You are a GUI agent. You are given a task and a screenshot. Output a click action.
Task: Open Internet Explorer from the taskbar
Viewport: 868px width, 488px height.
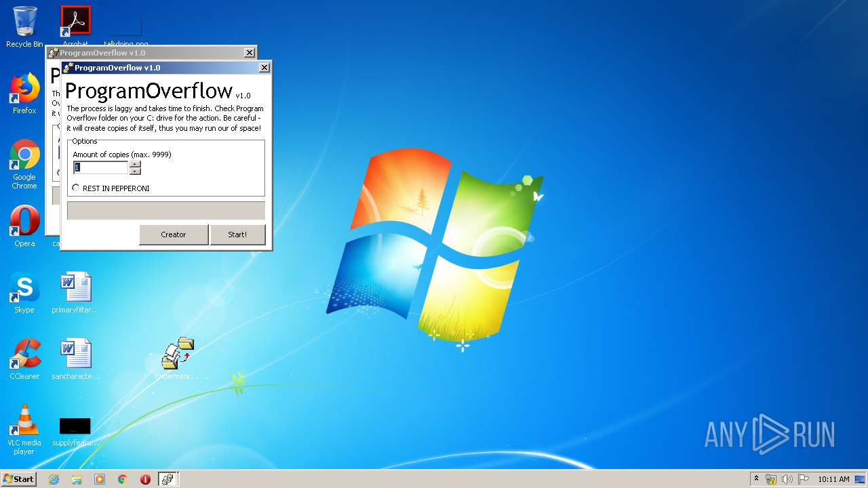tap(54, 479)
